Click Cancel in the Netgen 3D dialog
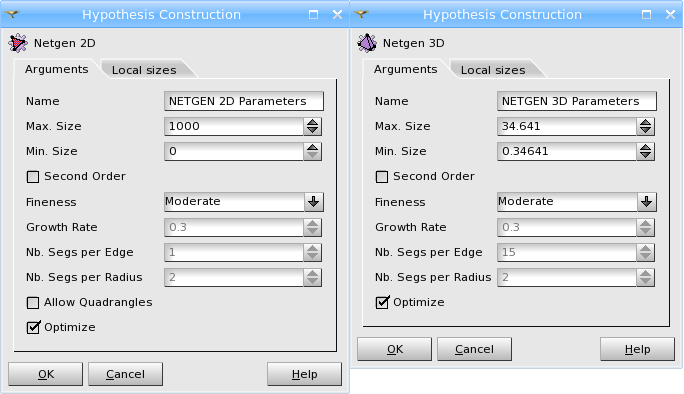 point(474,349)
